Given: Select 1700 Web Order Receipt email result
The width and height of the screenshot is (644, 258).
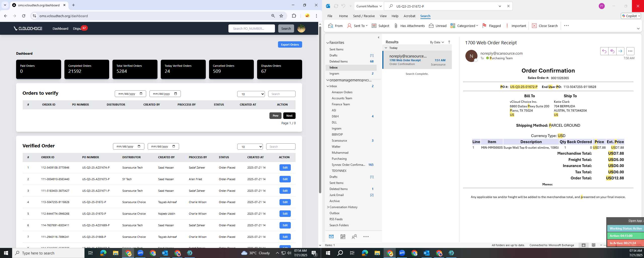Looking at the screenshot, I should tap(417, 60).
